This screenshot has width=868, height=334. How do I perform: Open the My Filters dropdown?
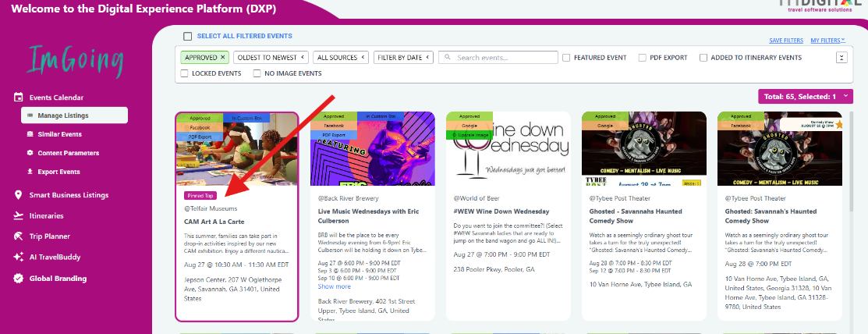coord(828,41)
